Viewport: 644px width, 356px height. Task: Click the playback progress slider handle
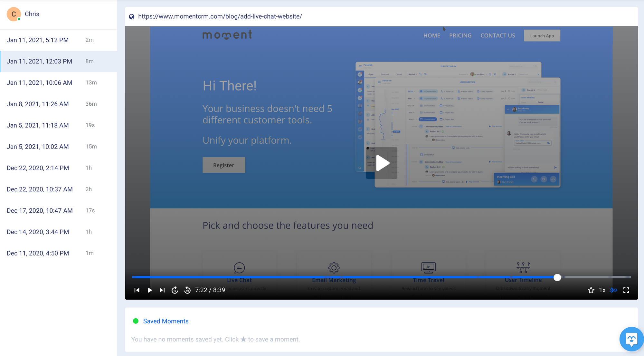[x=557, y=277]
